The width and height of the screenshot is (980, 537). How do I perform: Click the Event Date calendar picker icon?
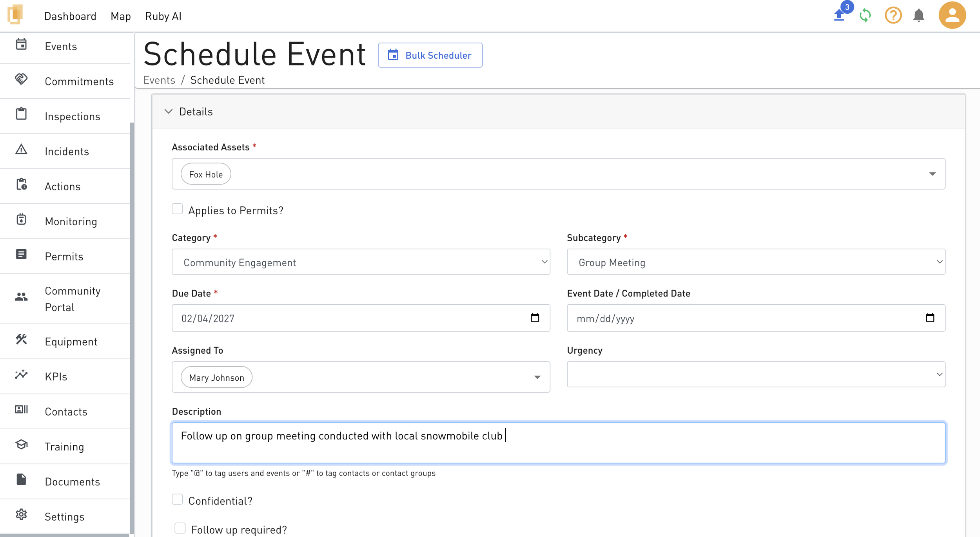click(x=930, y=318)
